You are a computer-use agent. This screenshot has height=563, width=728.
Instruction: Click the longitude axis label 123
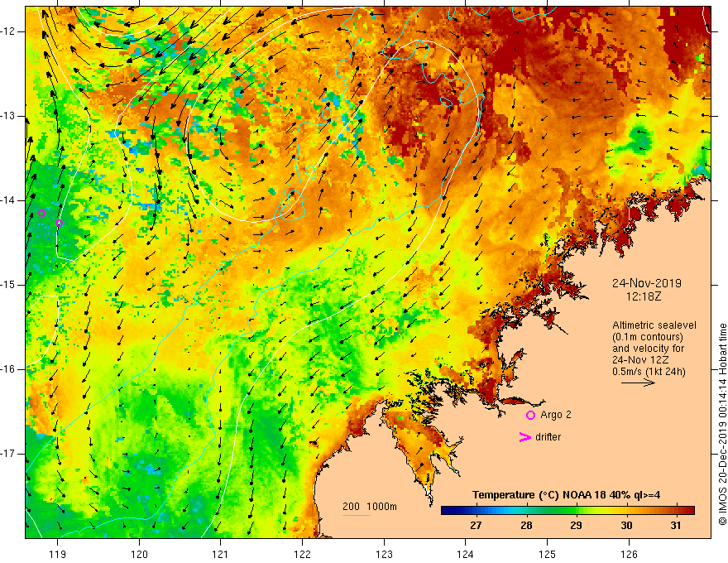click(x=384, y=554)
